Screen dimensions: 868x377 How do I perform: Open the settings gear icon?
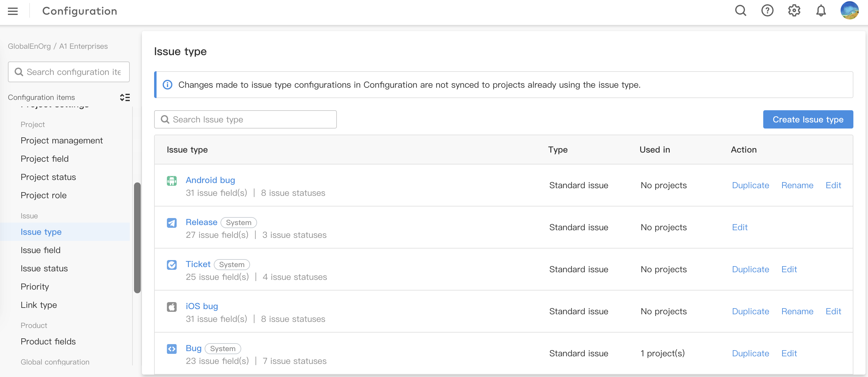[x=794, y=11]
